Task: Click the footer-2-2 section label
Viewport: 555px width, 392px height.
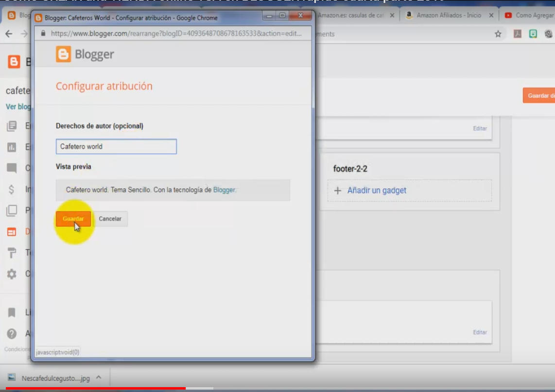Action: (350, 169)
